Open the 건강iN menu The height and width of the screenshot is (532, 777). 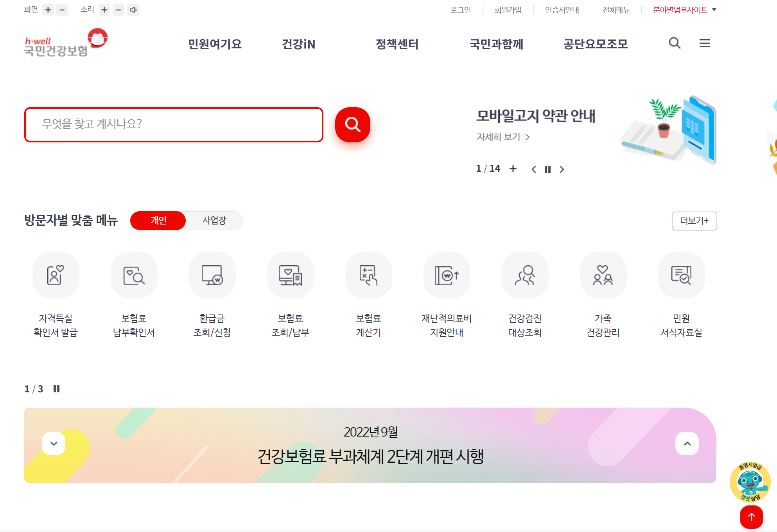[x=298, y=44]
